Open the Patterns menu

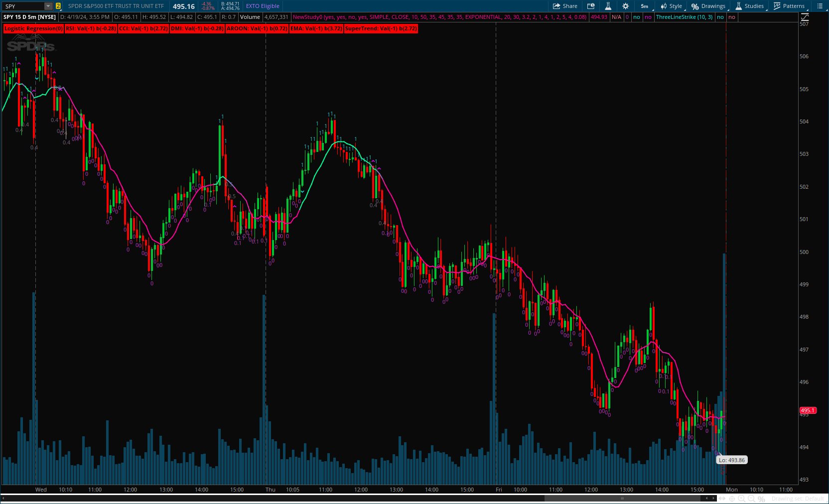(x=789, y=6)
